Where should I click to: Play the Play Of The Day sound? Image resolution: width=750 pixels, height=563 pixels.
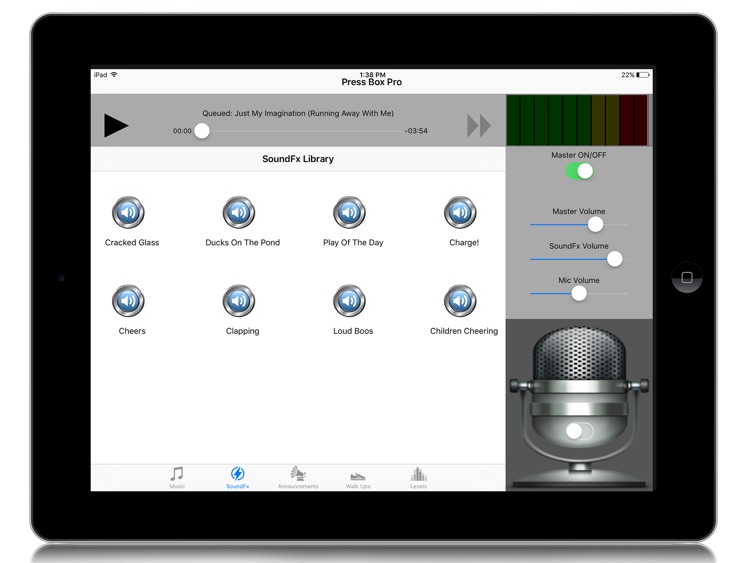tap(349, 213)
